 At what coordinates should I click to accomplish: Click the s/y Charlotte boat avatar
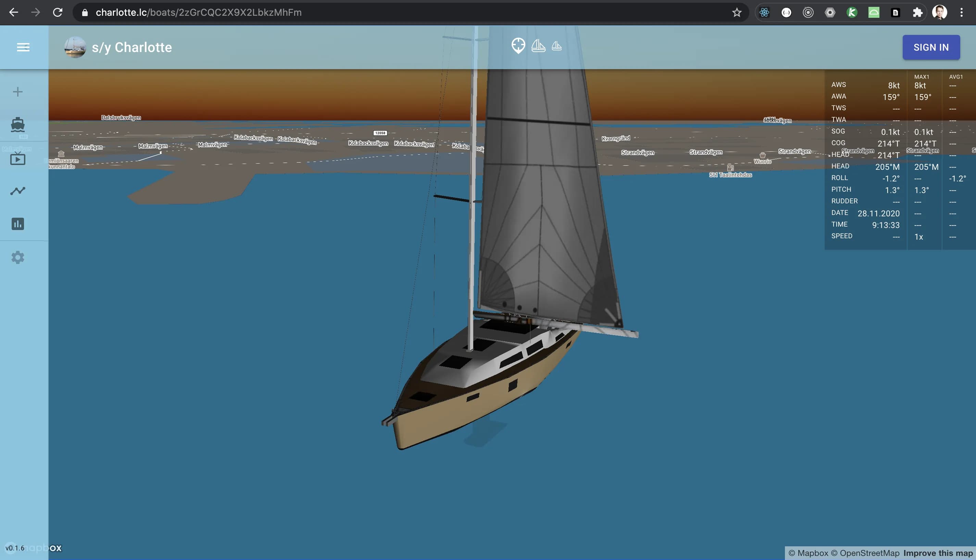click(75, 47)
